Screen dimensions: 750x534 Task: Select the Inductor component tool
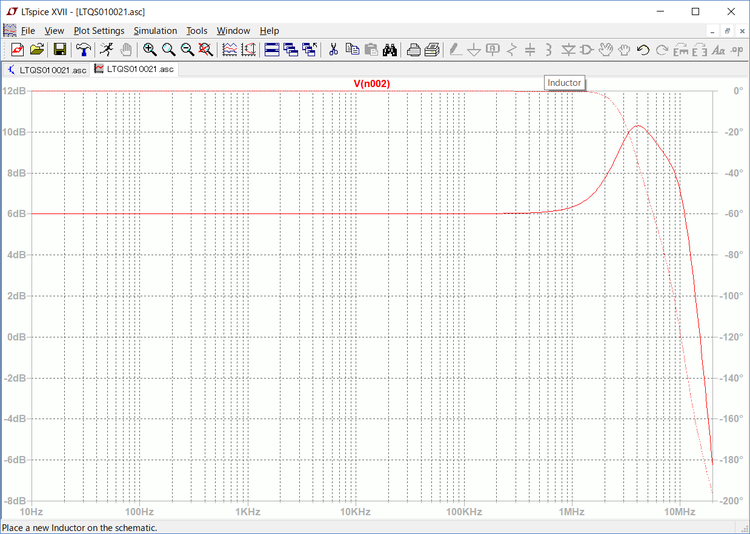tap(548, 49)
